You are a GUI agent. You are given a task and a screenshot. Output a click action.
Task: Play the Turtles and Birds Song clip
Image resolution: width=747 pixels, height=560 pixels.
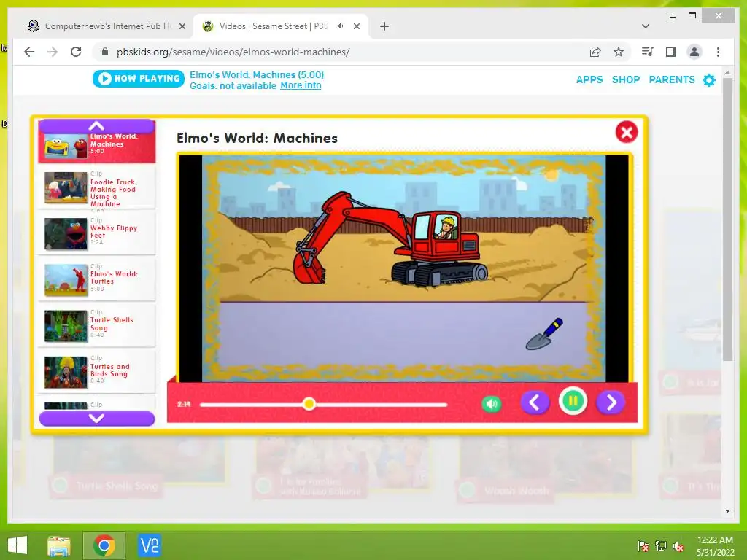tap(97, 371)
